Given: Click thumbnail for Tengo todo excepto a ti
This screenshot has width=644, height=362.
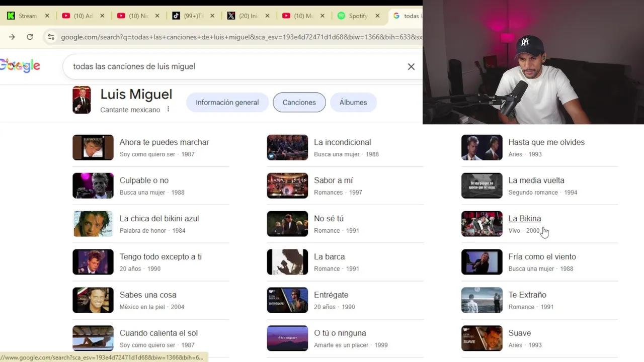Looking at the screenshot, I should click(93, 262).
